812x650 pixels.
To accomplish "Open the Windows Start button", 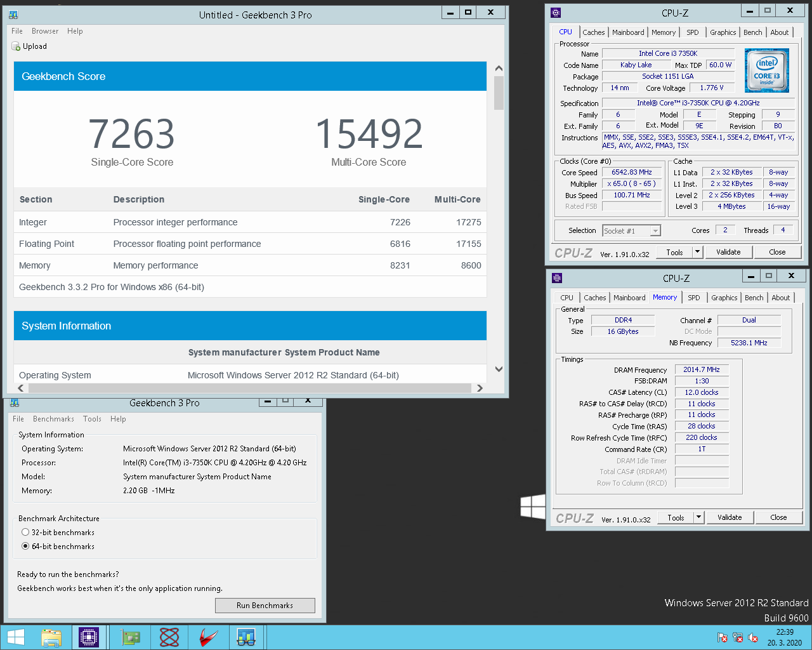I will click(16, 637).
